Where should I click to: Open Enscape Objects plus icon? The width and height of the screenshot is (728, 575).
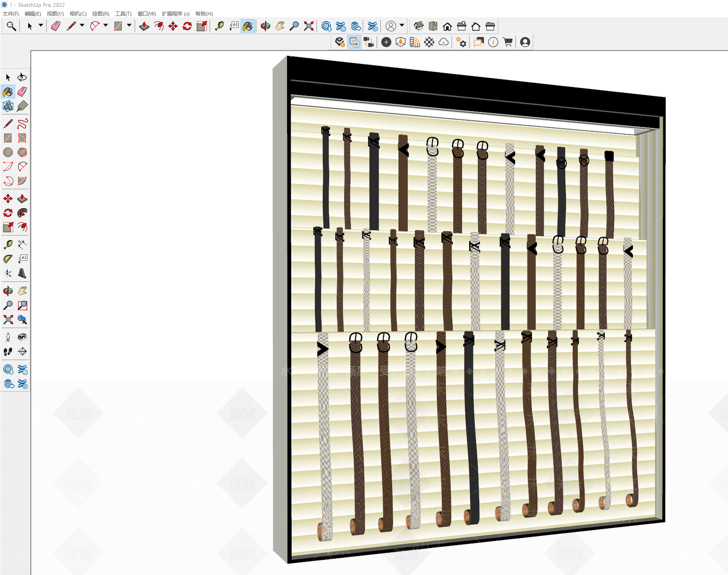pos(386,42)
